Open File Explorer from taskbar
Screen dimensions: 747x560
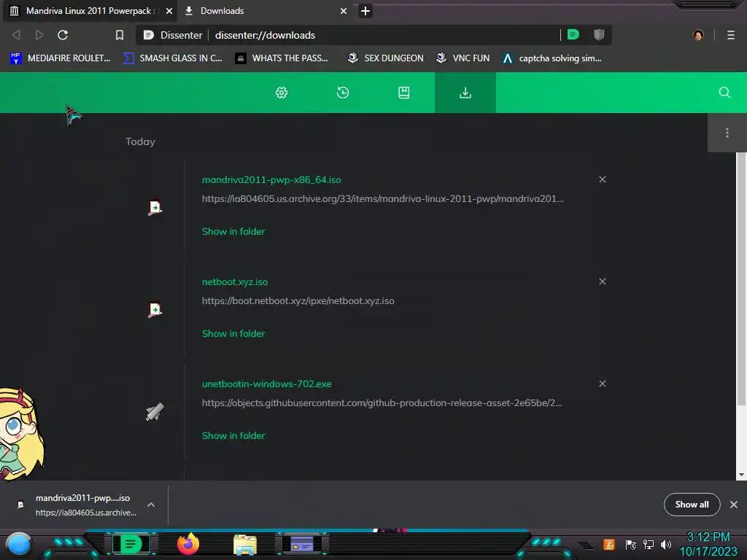[245, 545]
